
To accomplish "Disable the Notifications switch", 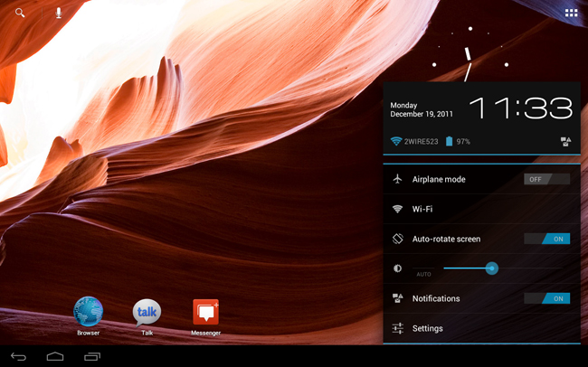I will [x=546, y=298].
